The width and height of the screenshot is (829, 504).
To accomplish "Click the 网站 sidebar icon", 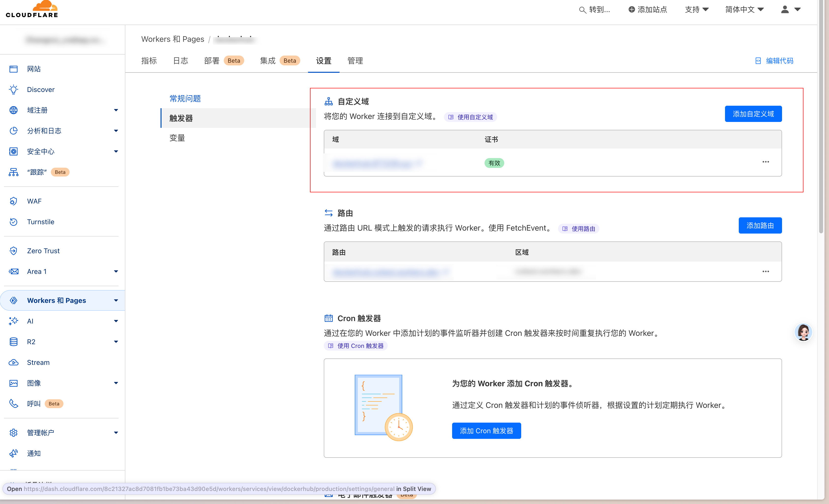I will tap(14, 69).
